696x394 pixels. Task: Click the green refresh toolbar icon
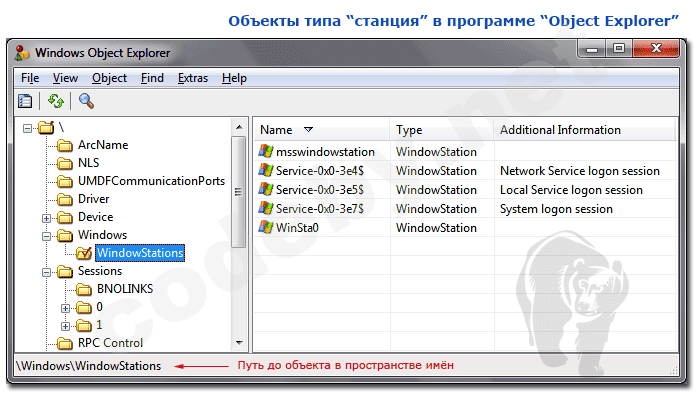(55, 101)
